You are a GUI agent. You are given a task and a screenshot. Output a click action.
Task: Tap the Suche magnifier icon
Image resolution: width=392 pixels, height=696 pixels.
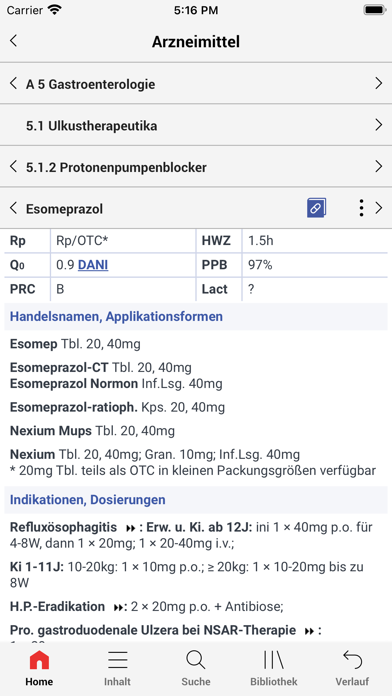[x=196, y=660]
